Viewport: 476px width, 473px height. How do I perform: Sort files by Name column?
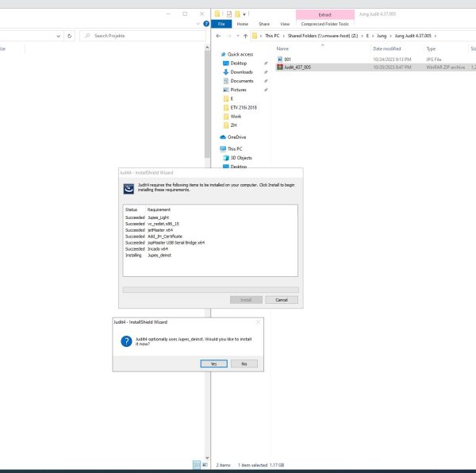coord(282,48)
